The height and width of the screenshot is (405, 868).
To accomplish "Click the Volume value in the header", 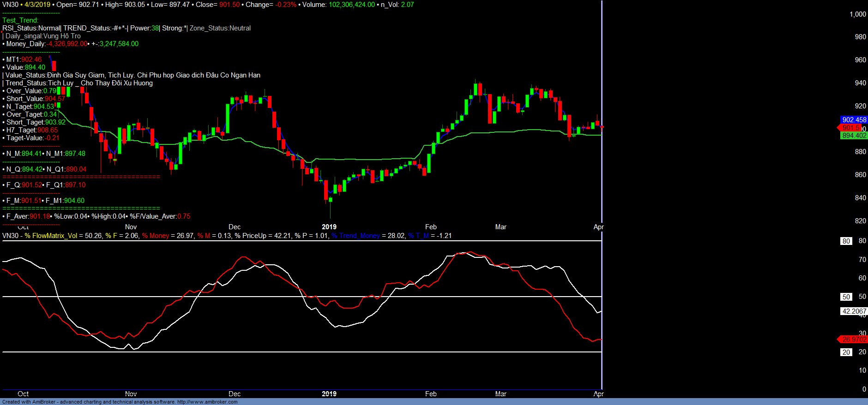I will coord(351,5).
